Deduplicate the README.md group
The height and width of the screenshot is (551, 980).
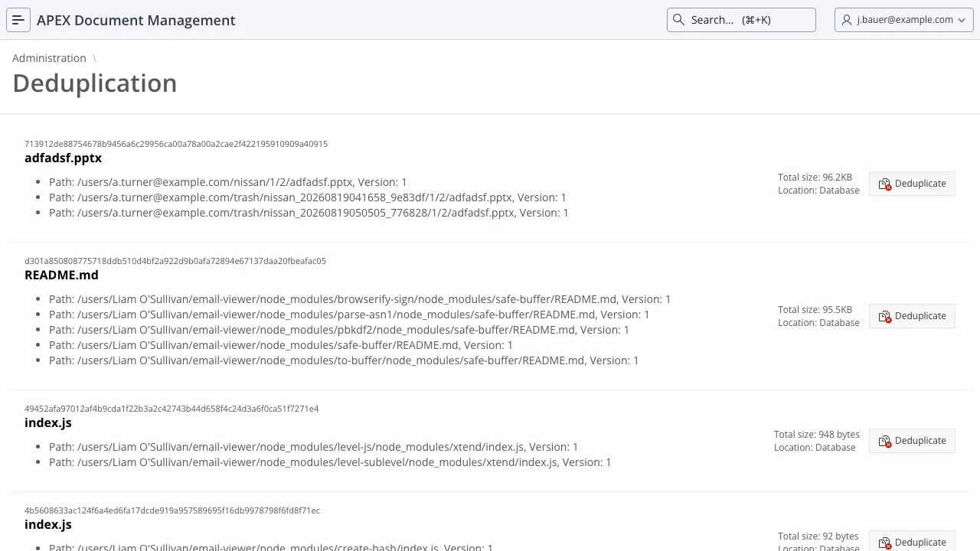pos(912,316)
